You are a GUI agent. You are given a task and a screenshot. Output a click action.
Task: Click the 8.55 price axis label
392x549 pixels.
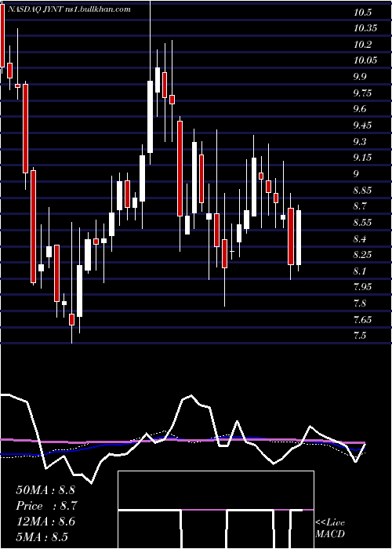tap(363, 223)
